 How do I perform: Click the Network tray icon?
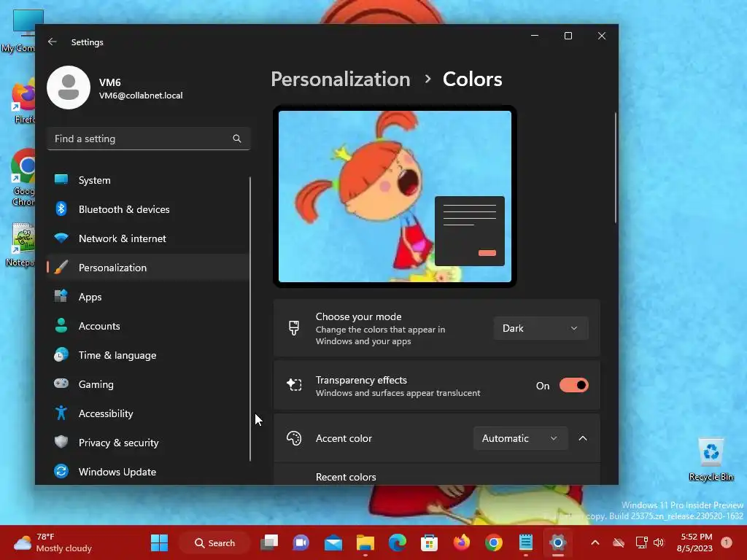[641, 542]
